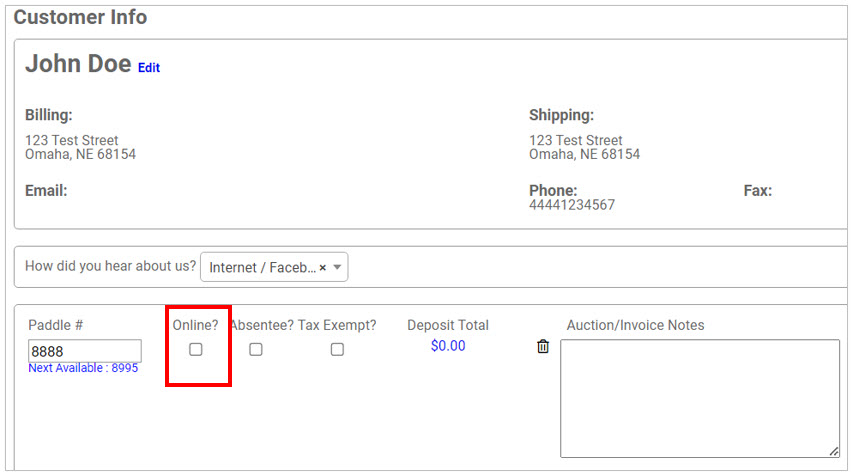Click Edit next to John Doe
The height and width of the screenshot is (474, 851).
149,68
